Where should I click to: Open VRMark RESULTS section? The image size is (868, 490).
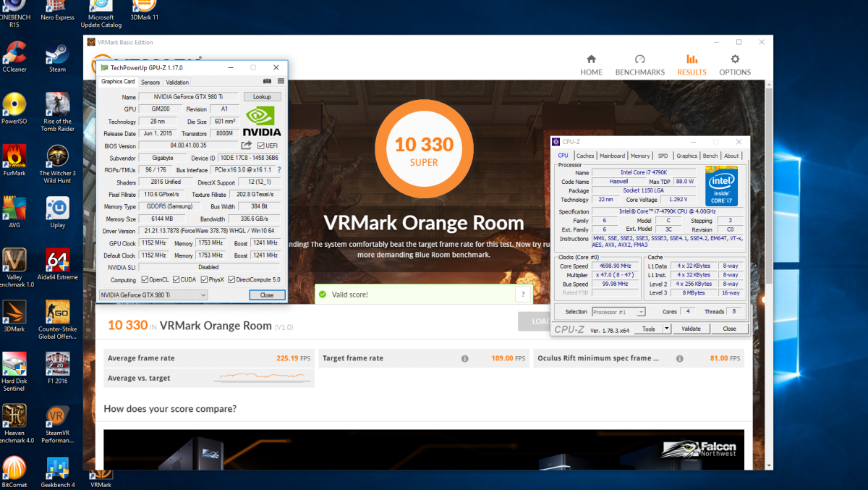pyautogui.click(x=692, y=65)
